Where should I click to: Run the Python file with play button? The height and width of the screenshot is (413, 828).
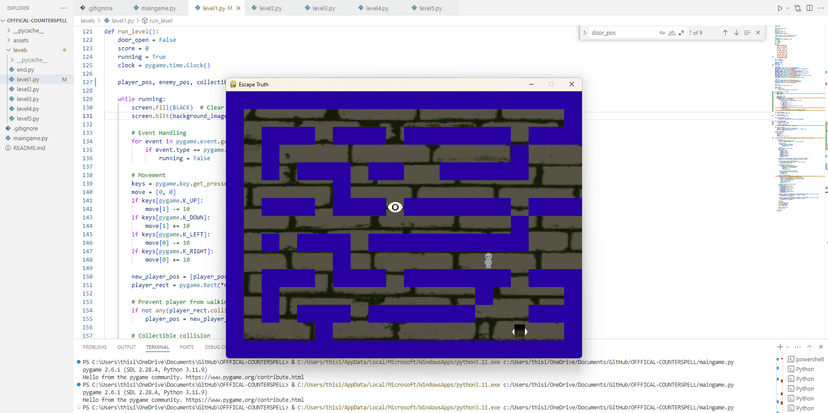780,8
